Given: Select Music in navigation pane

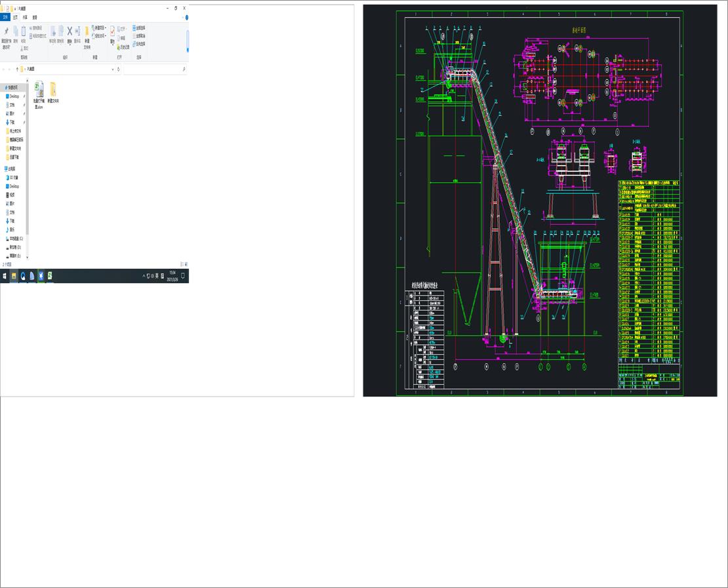Looking at the screenshot, I should point(11,229).
